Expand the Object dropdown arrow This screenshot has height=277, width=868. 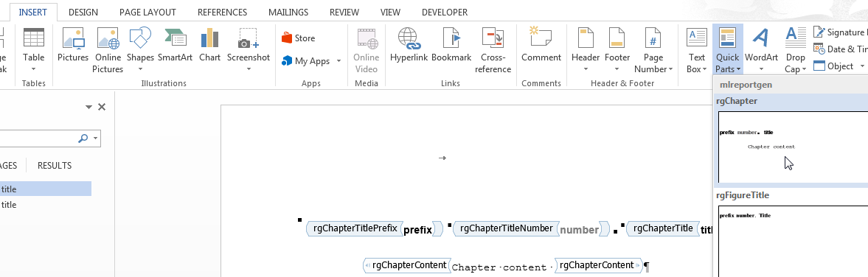tap(862, 66)
